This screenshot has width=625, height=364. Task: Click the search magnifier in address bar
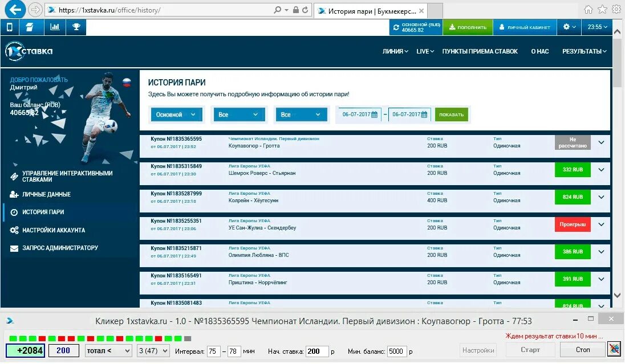(277, 10)
